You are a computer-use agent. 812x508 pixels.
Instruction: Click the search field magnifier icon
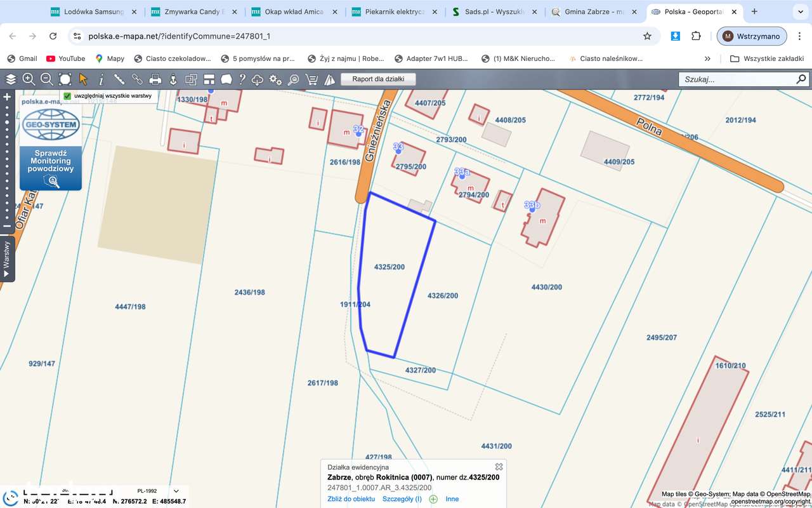801,79
